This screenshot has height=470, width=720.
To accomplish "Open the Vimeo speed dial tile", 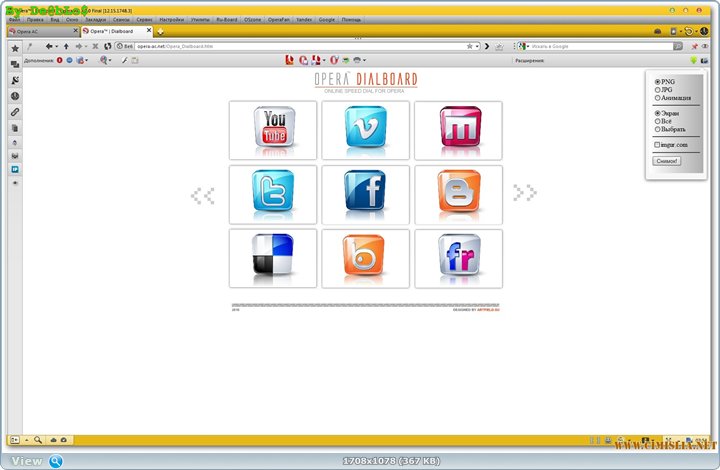I will point(365,130).
